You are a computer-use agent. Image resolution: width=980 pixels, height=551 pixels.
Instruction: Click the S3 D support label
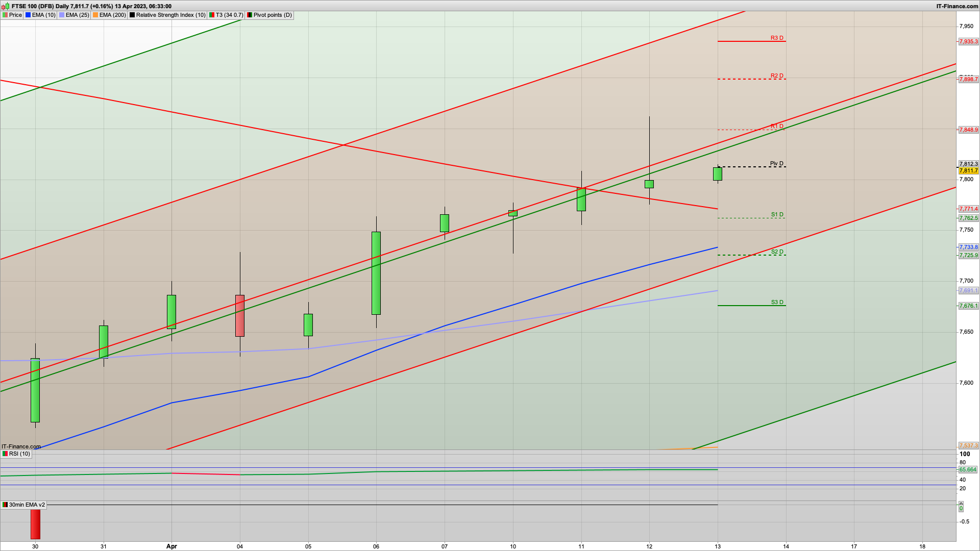coord(776,303)
